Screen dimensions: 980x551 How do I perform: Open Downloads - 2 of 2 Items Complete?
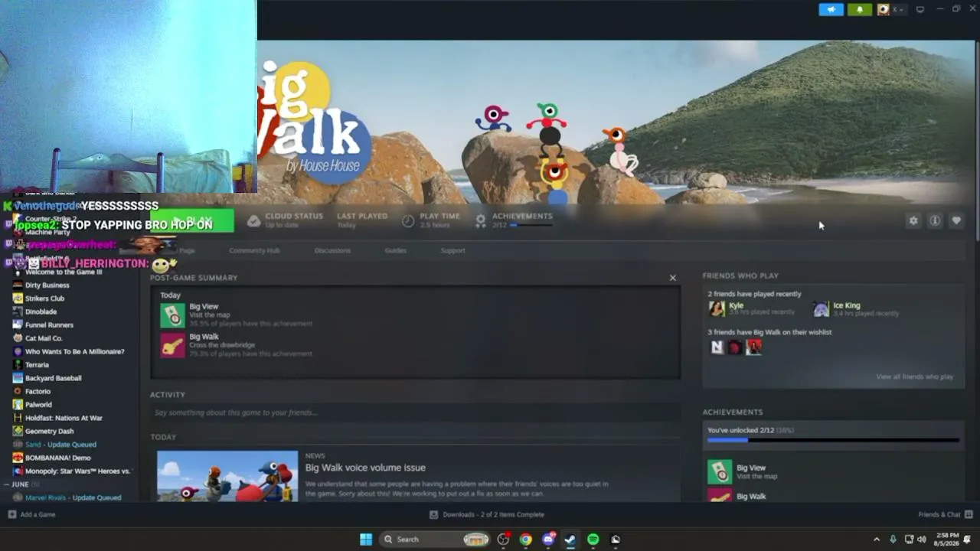(487, 514)
